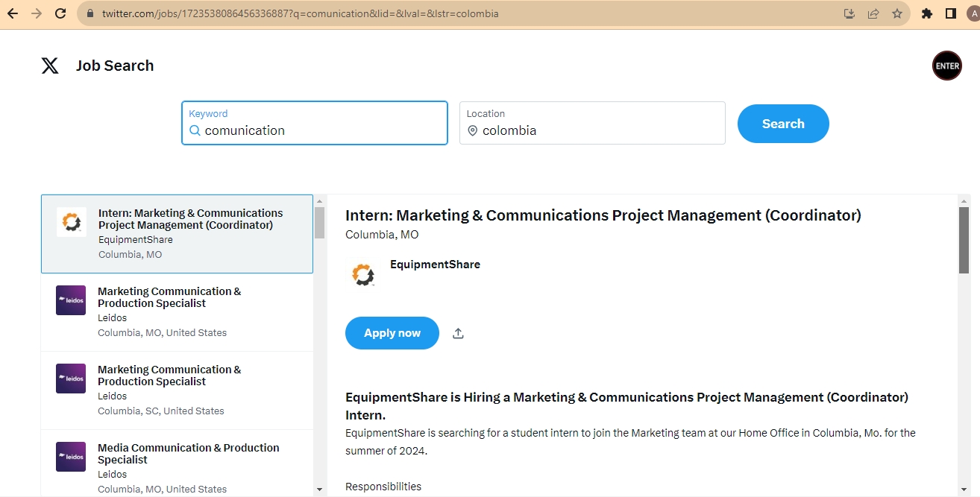Image resolution: width=980 pixels, height=497 pixels.
Task: Click the share job upload icon
Action: [x=459, y=333]
